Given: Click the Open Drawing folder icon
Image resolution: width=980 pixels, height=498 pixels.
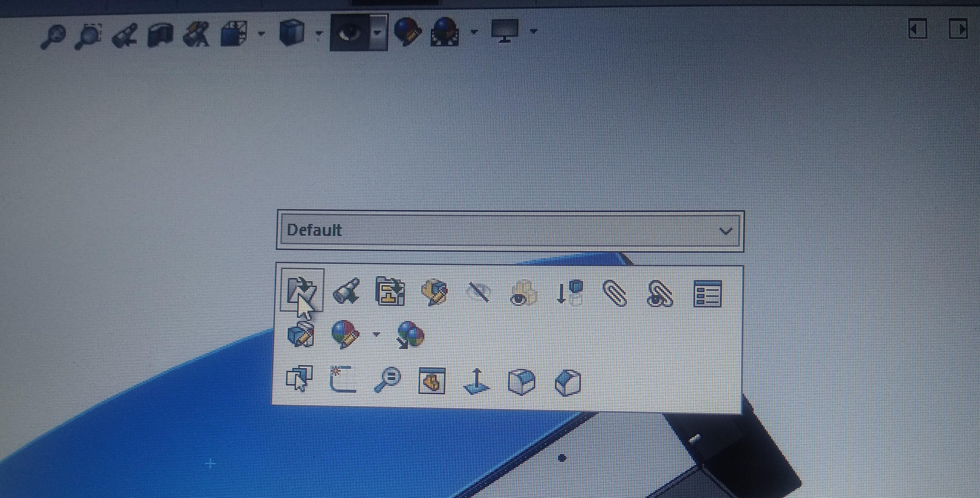Looking at the screenshot, I should pos(390,292).
